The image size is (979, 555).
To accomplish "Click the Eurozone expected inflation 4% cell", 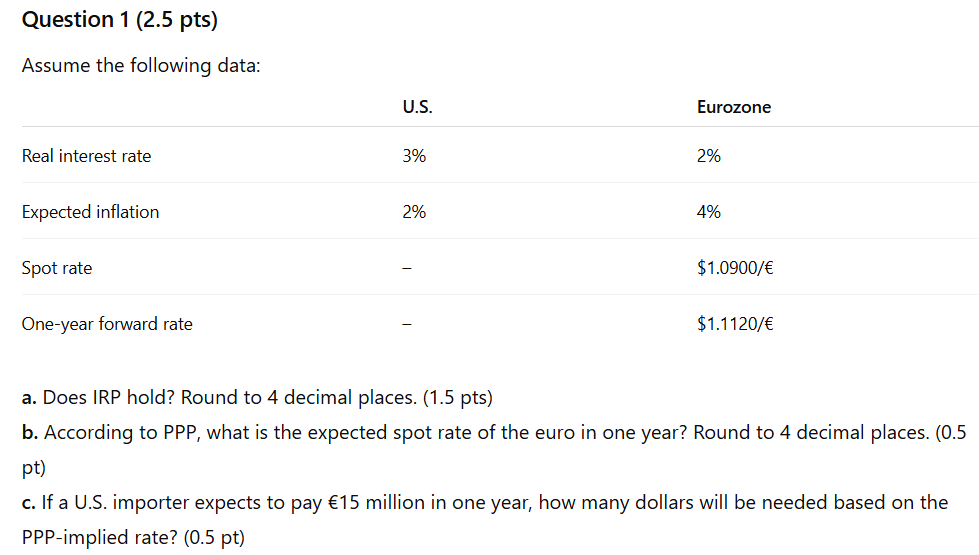I will (x=709, y=212).
